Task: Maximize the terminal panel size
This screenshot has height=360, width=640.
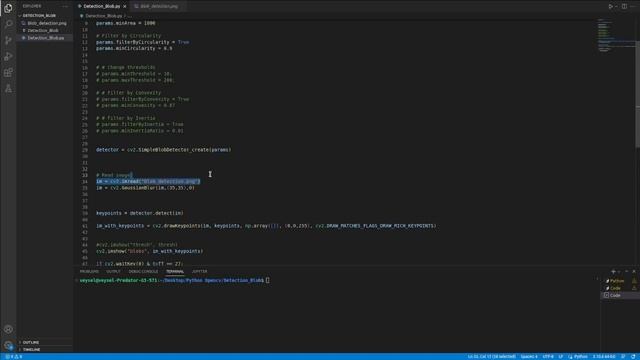Action: (627, 271)
